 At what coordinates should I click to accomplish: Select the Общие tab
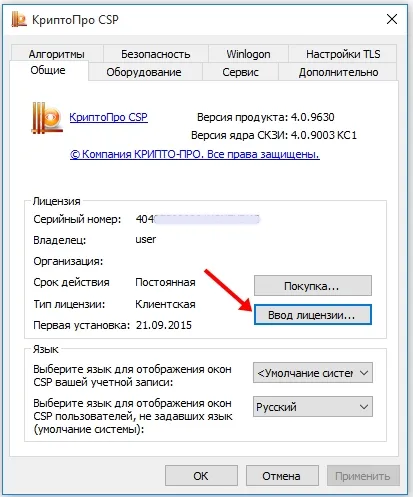coord(48,70)
